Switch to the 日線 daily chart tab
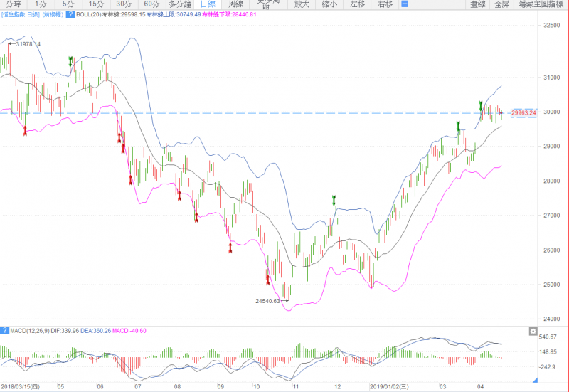Viewport: 569px width, 392px height. 206,4
